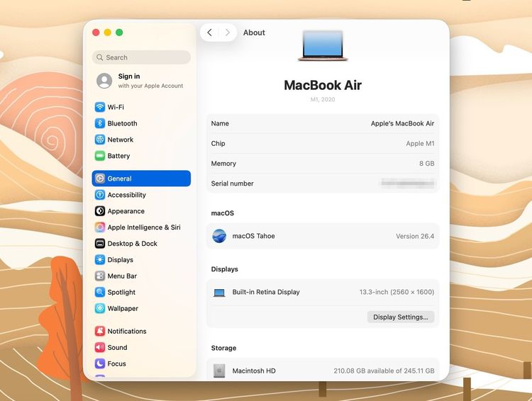The image size is (532, 401).
Task: Click the Built-in Retina Display laptop icon
Action: [x=219, y=292]
